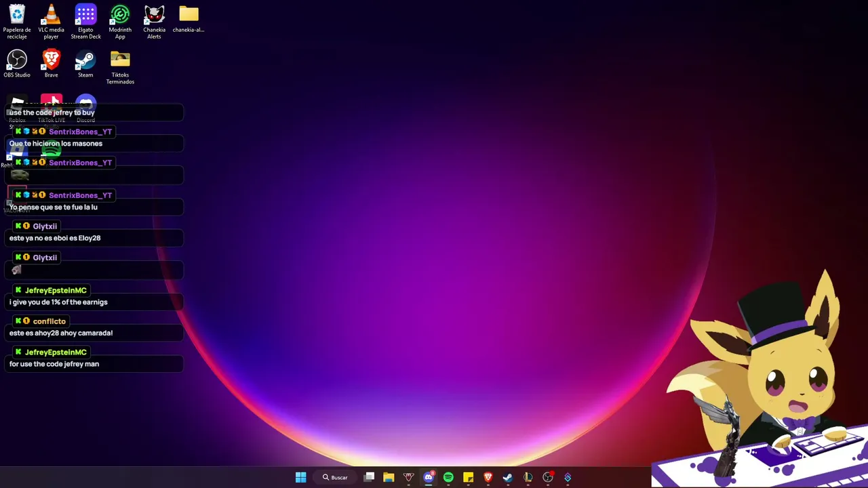Image resolution: width=868 pixels, height=488 pixels.
Task: Open Chanekia Alerts desktop icon
Action: [154, 22]
